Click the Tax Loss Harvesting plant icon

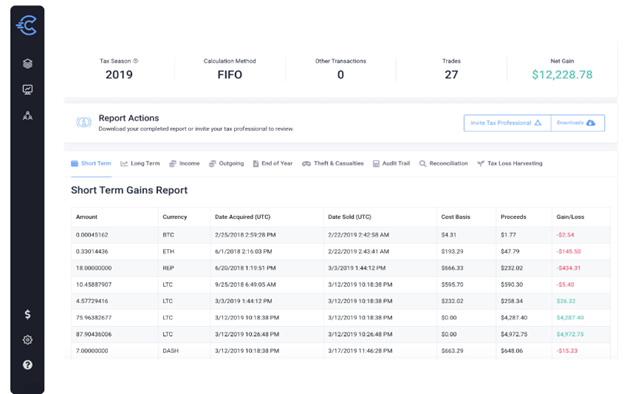481,164
